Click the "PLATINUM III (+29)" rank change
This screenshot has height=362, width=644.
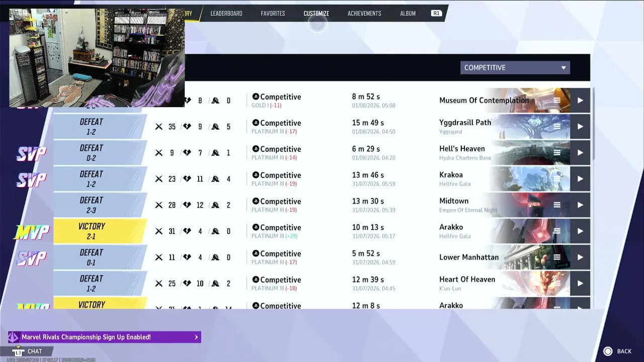275,236
